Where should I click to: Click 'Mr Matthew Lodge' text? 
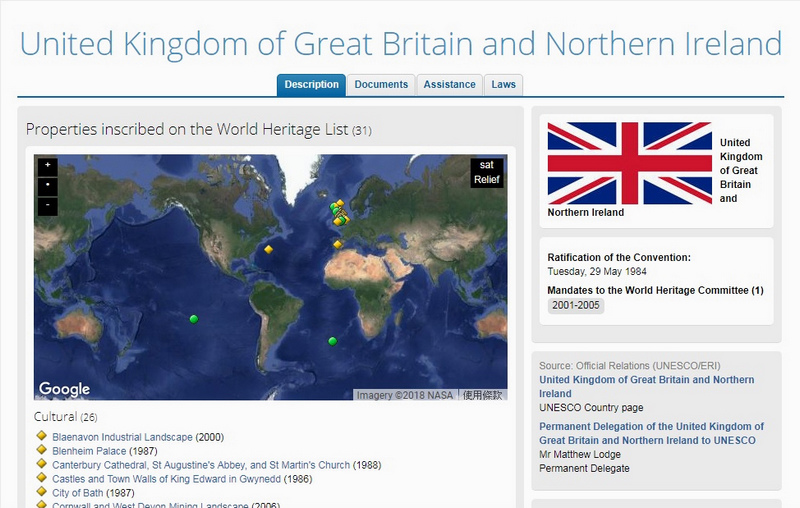[580, 454]
